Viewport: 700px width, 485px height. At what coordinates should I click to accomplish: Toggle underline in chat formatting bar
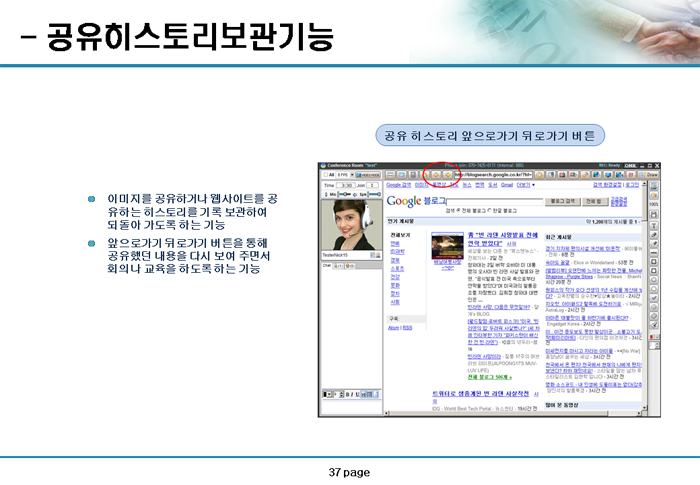pos(357,394)
